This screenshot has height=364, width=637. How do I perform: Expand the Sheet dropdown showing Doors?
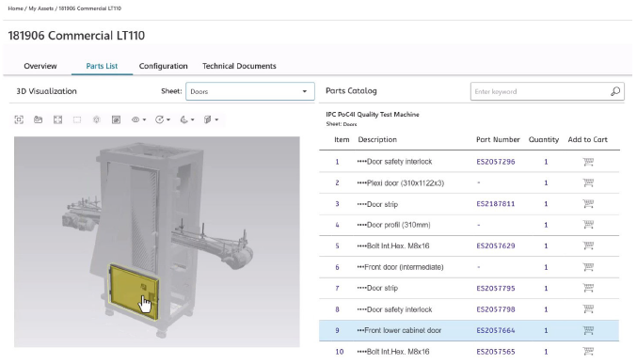[x=250, y=91]
